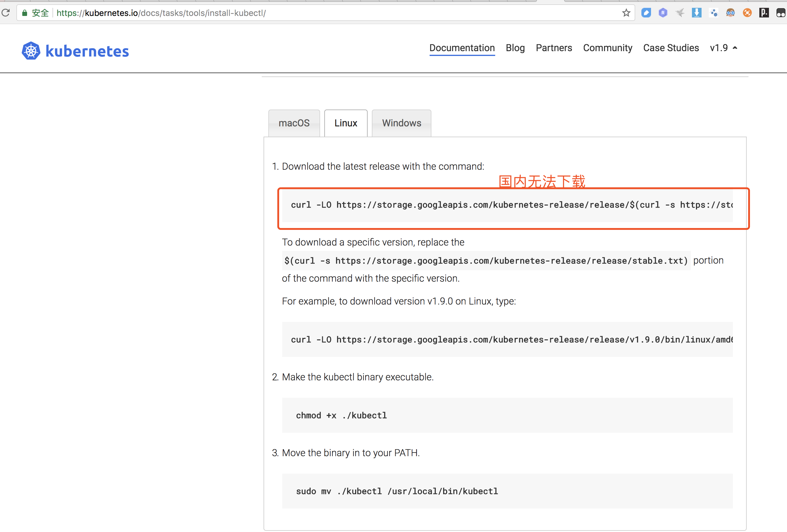Switch to the Windows tab

[x=402, y=123]
